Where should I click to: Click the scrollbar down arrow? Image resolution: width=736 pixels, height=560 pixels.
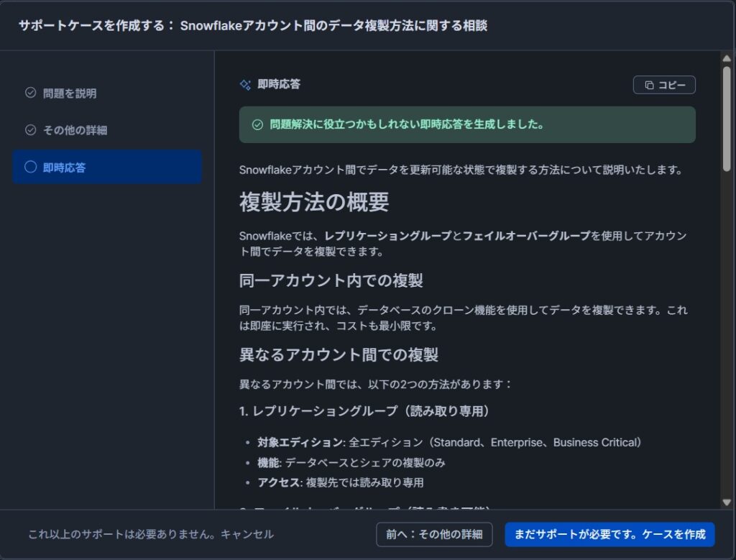click(727, 502)
